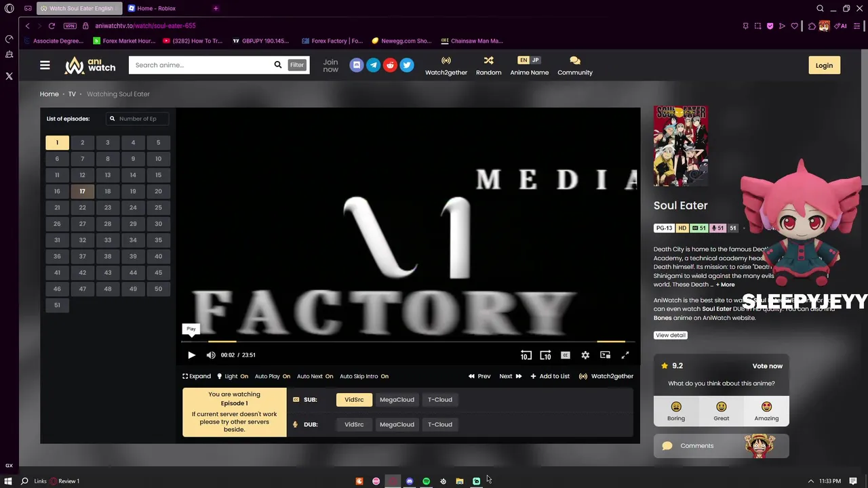Screen dimensions: 868x488
Task: Open the hamburger menu next to AniWatch logo
Action: (x=45, y=65)
